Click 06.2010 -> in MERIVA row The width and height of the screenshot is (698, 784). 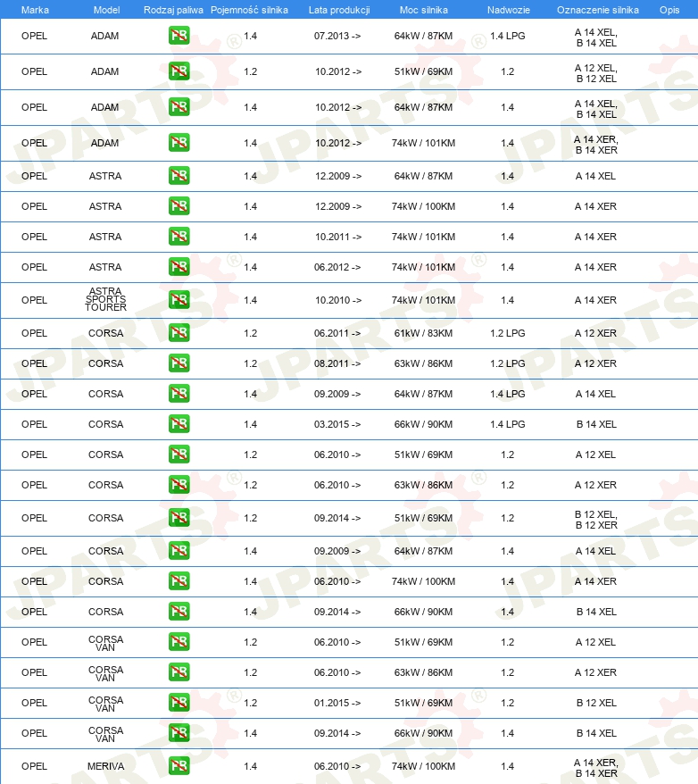pyautogui.click(x=337, y=766)
